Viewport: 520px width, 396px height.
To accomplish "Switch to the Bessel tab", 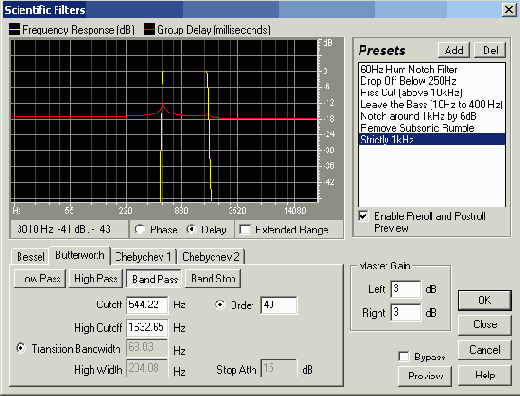I will [31, 257].
